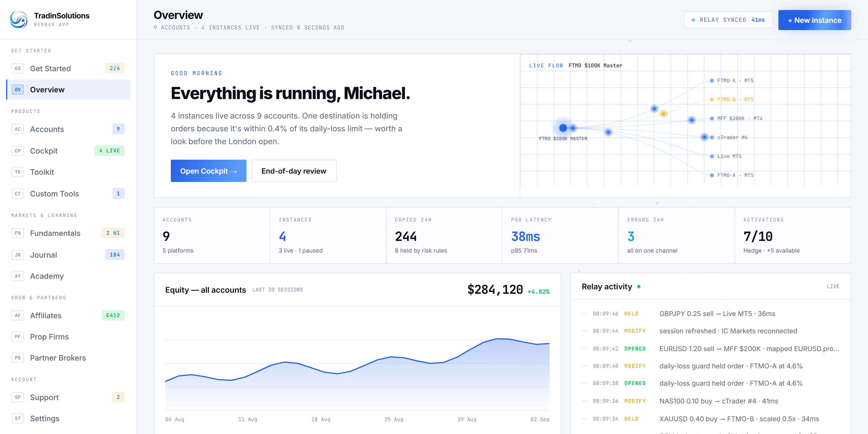This screenshot has width=868, height=434.
Task: Click the 2/4 progress badge on Get Started
Action: [x=115, y=68]
